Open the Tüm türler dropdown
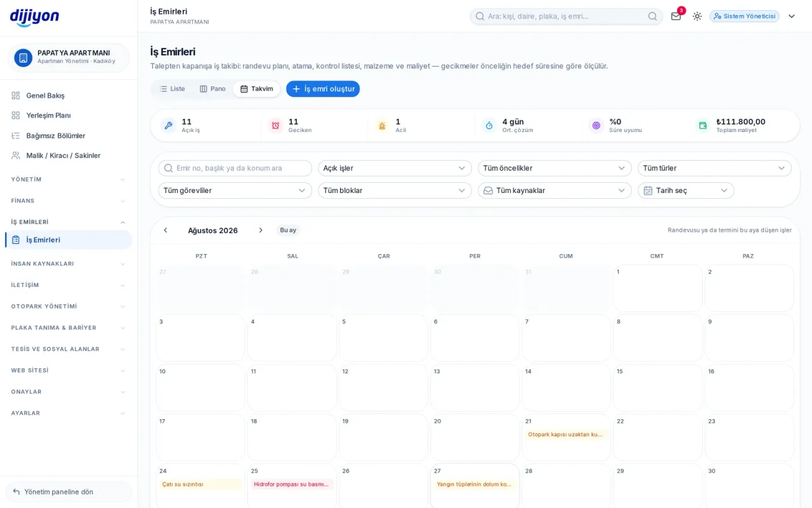Image resolution: width=812 pixels, height=508 pixels. [x=714, y=168]
